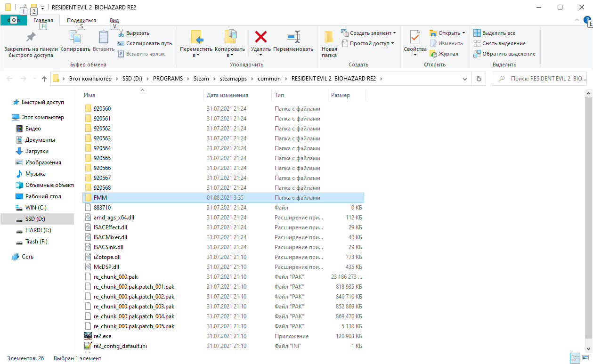Open the Файл tab

click(x=13, y=20)
